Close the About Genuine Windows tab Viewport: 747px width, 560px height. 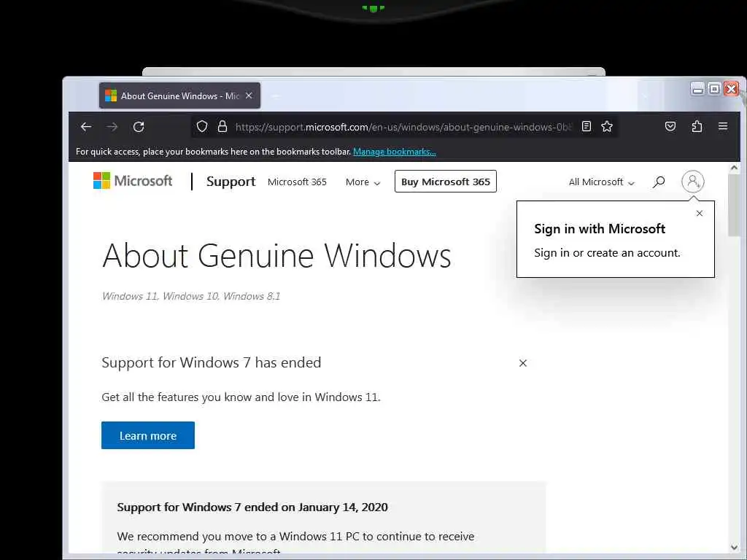(x=249, y=96)
